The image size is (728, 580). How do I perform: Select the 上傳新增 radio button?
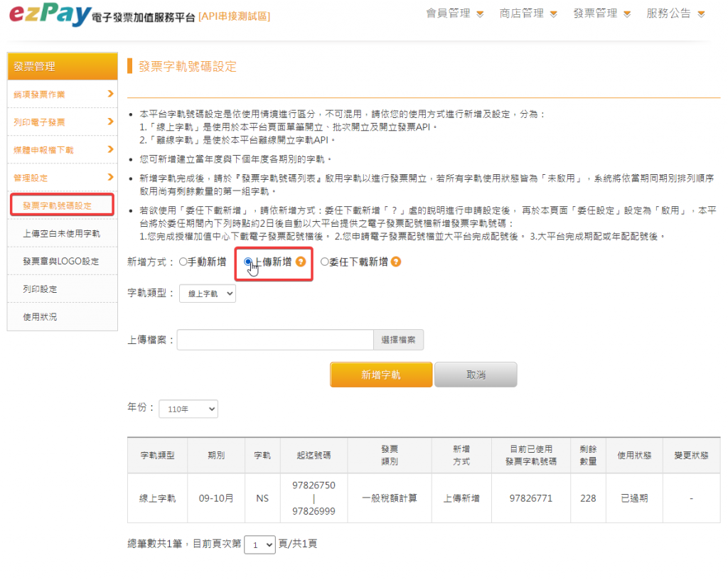[248, 262]
